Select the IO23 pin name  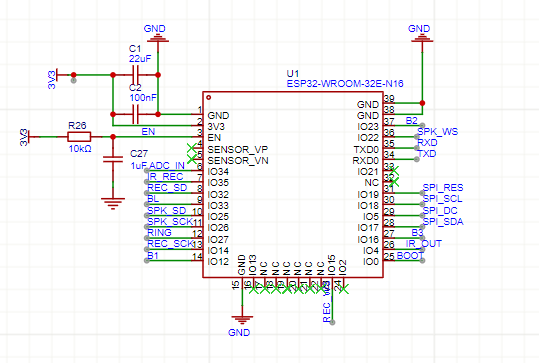[368, 126]
